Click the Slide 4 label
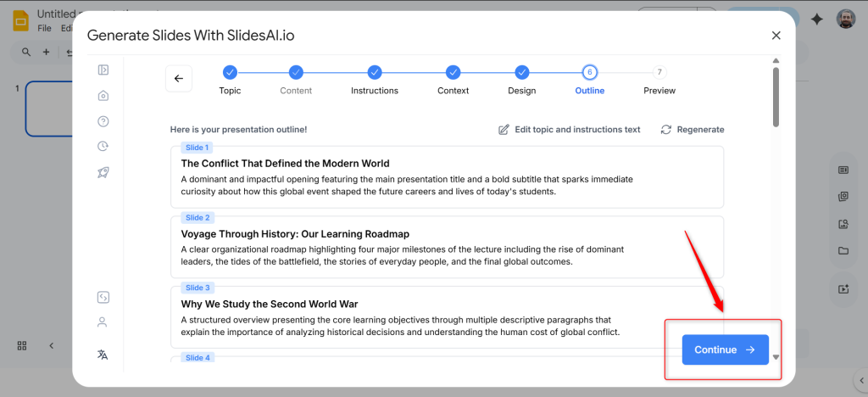This screenshot has height=397, width=868. click(197, 358)
